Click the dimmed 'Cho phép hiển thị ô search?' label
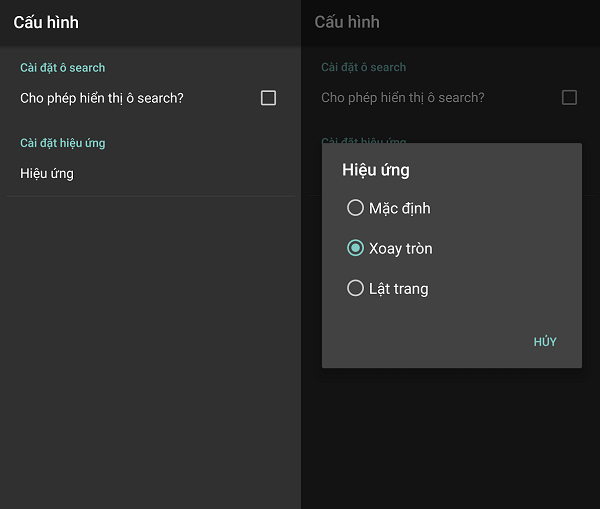The width and height of the screenshot is (600, 509). [x=403, y=98]
